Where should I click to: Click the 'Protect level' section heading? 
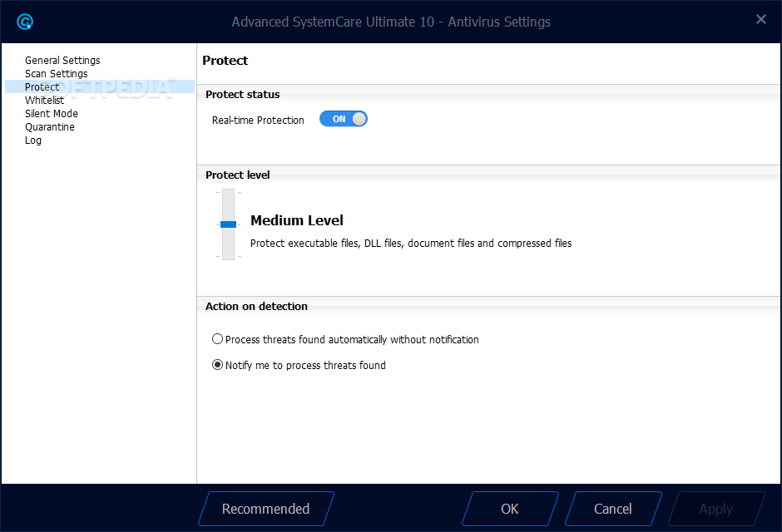(x=237, y=175)
